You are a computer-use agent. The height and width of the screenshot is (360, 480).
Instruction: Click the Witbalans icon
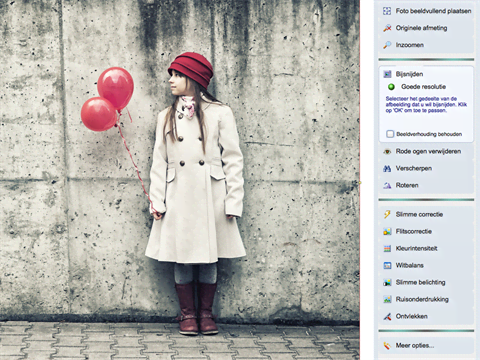pyautogui.click(x=387, y=265)
